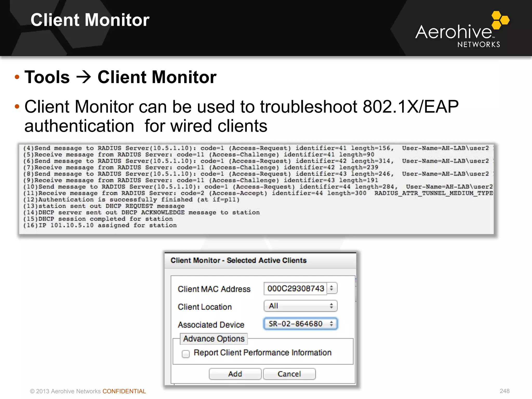Click the Aerohive Networks logo
532x399 pixels.
(462, 29)
